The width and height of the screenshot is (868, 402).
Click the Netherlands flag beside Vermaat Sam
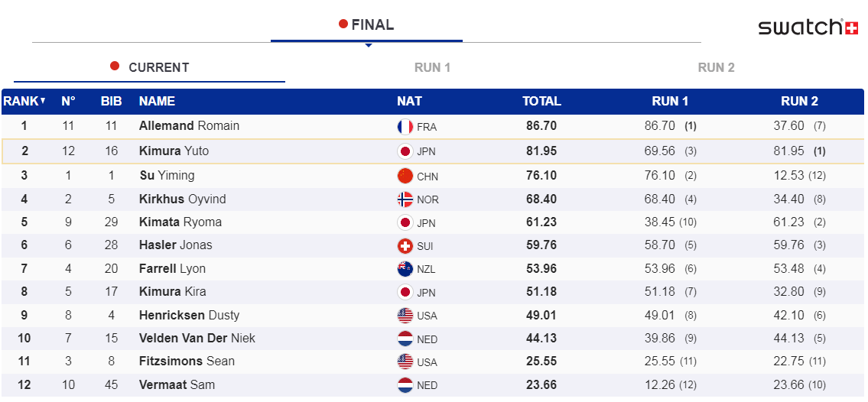coord(405,385)
